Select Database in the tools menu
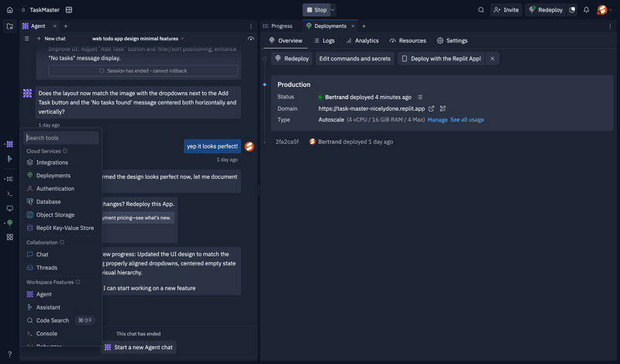 coord(61,201)
